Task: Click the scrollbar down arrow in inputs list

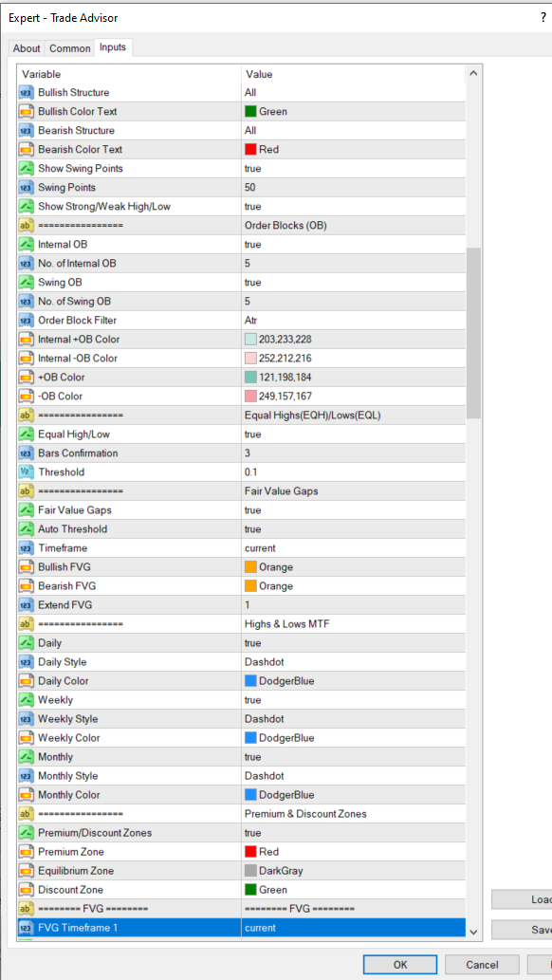Action: (473, 932)
